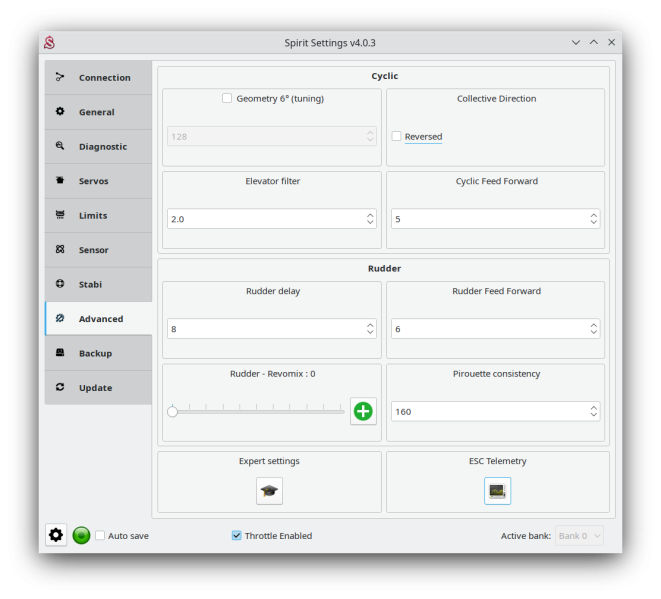
Task: Click the gear settings icon at bottom left
Action: [56, 535]
